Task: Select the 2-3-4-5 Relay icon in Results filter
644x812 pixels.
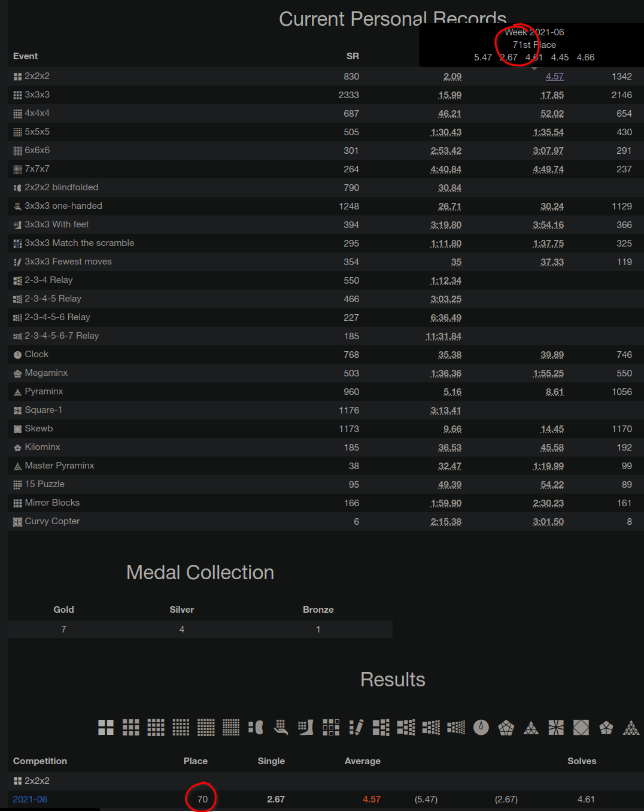Action: point(406,727)
